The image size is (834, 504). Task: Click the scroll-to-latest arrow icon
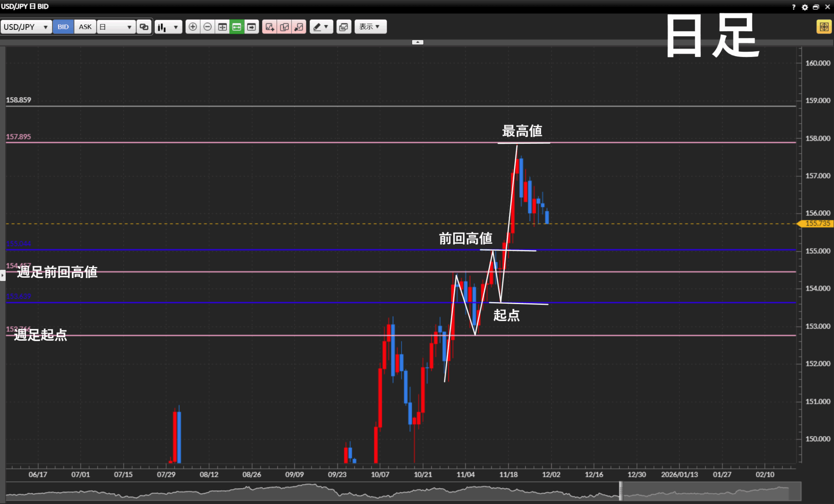252,27
